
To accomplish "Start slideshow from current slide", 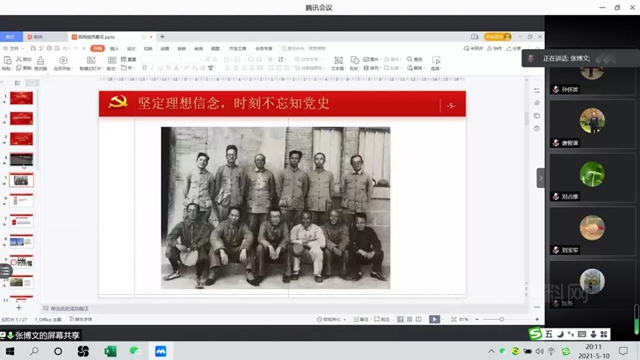I will pyautogui.click(x=63, y=63).
